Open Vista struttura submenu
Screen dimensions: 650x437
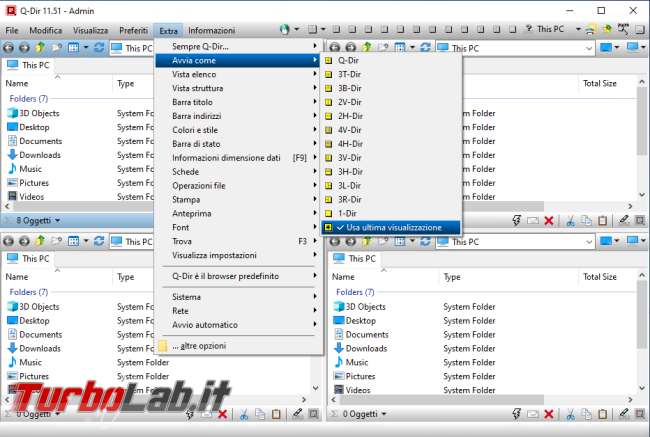238,88
